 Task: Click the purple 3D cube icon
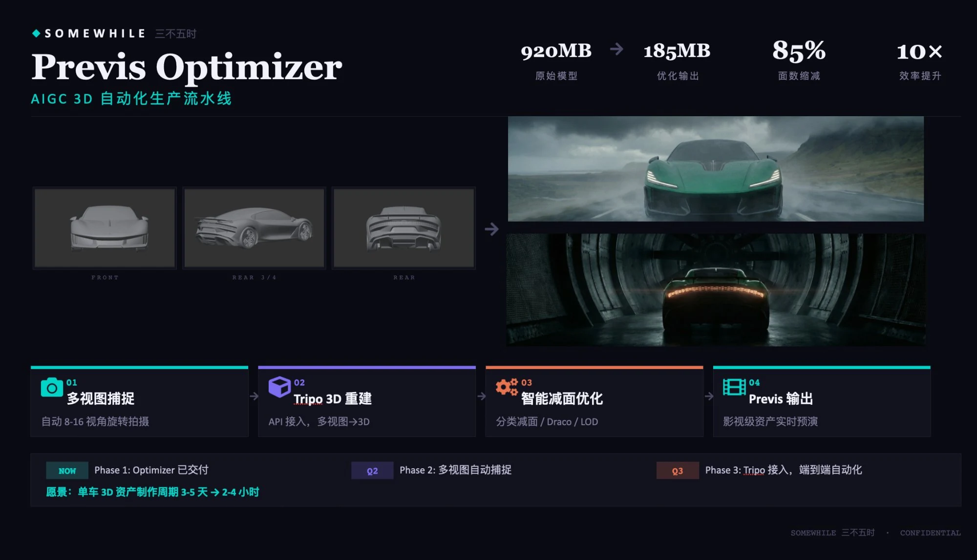point(279,387)
